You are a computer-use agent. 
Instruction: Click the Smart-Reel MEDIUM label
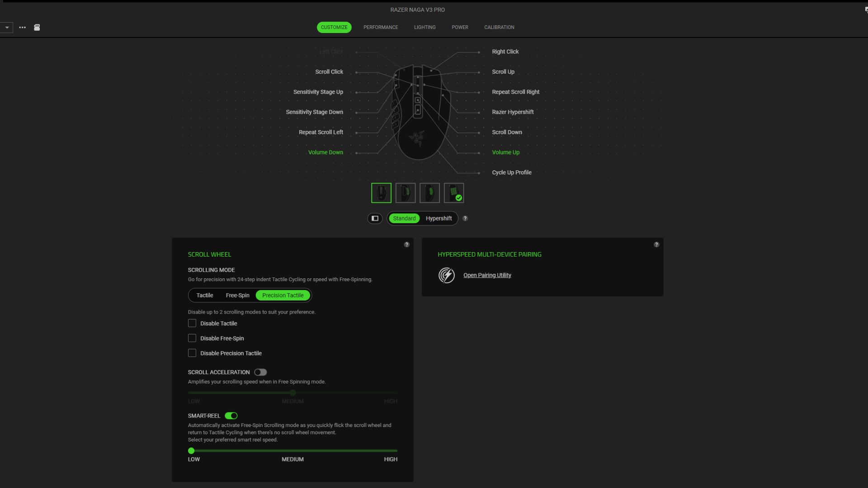[x=292, y=459]
